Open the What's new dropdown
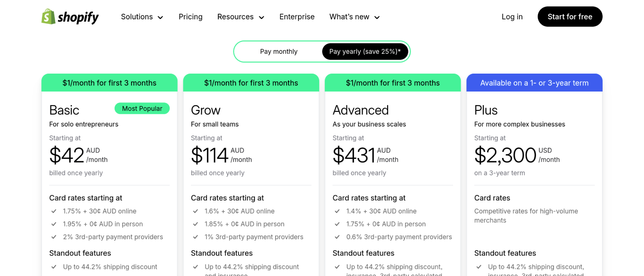 tap(354, 17)
